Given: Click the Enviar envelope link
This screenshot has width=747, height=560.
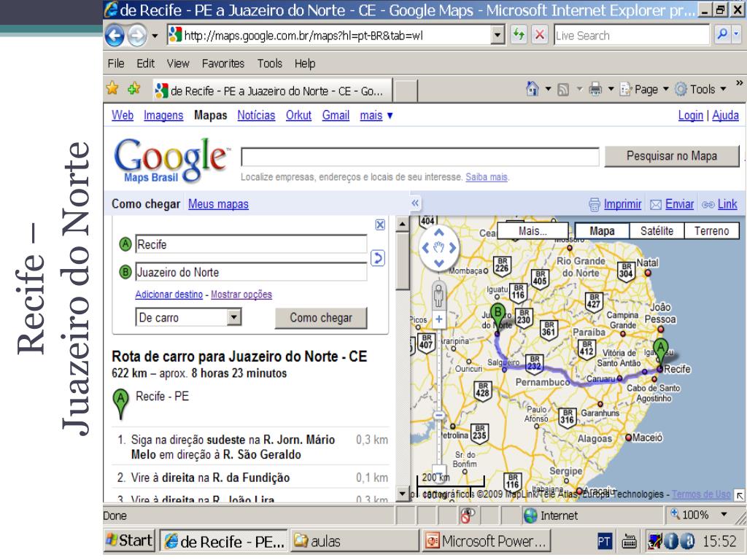Looking at the screenshot, I should 672,204.
